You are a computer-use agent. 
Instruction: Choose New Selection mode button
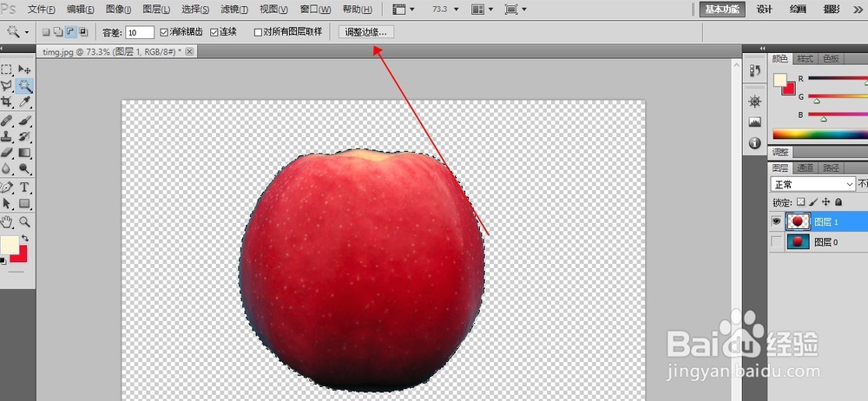tap(46, 32)
